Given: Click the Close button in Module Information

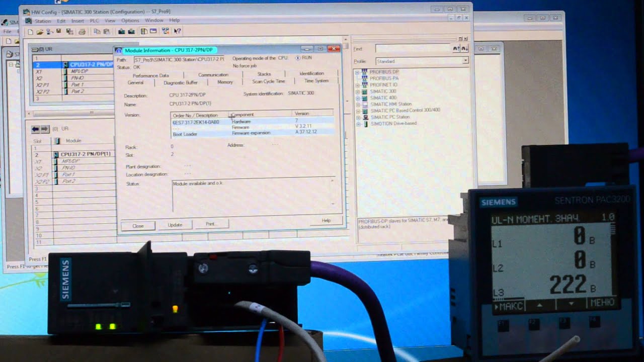Looking at the screenshot, I should [x=138, y=226].
